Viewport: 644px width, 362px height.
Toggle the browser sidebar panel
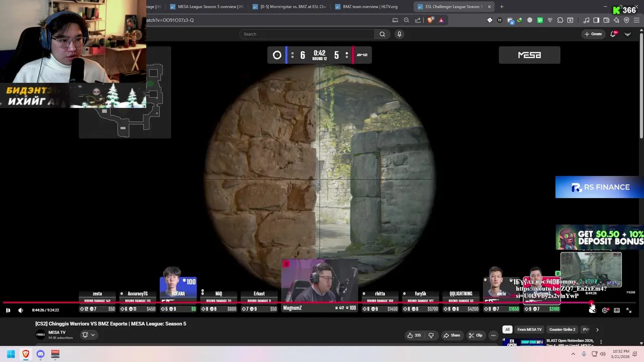[596, 20]
